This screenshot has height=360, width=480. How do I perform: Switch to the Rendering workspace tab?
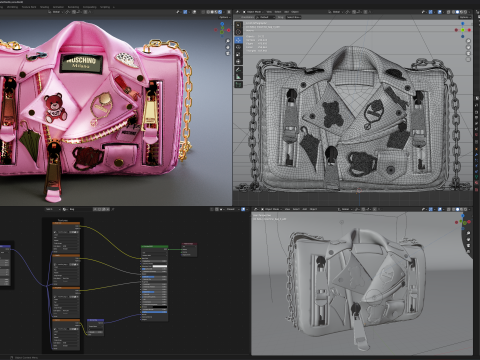(73, 7)
